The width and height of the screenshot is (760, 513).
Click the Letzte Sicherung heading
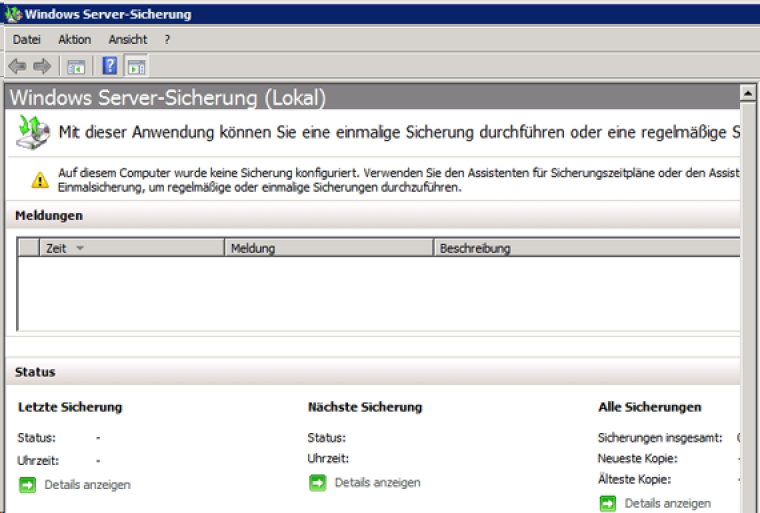[x=70, y=407]
